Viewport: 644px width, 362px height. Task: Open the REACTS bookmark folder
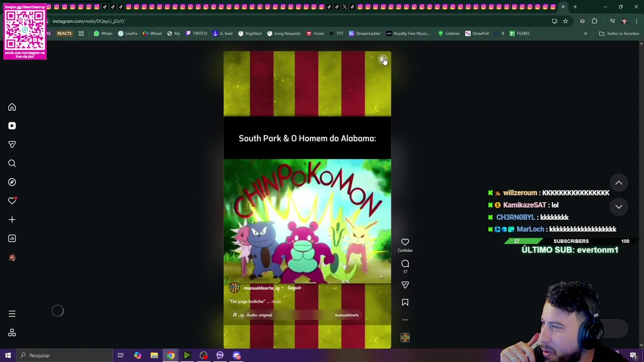[64, 33]
